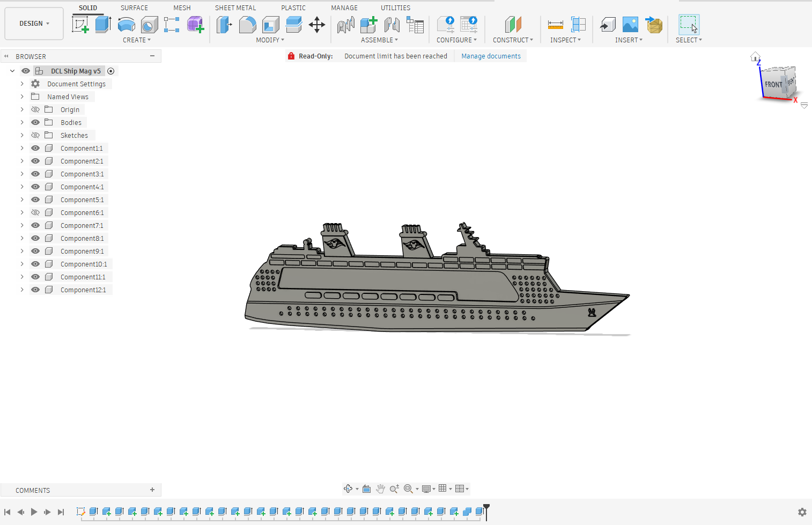Click the Create Sketch tool icon
Viewport: 812px width, 525px height.
[x=80, y=25]
